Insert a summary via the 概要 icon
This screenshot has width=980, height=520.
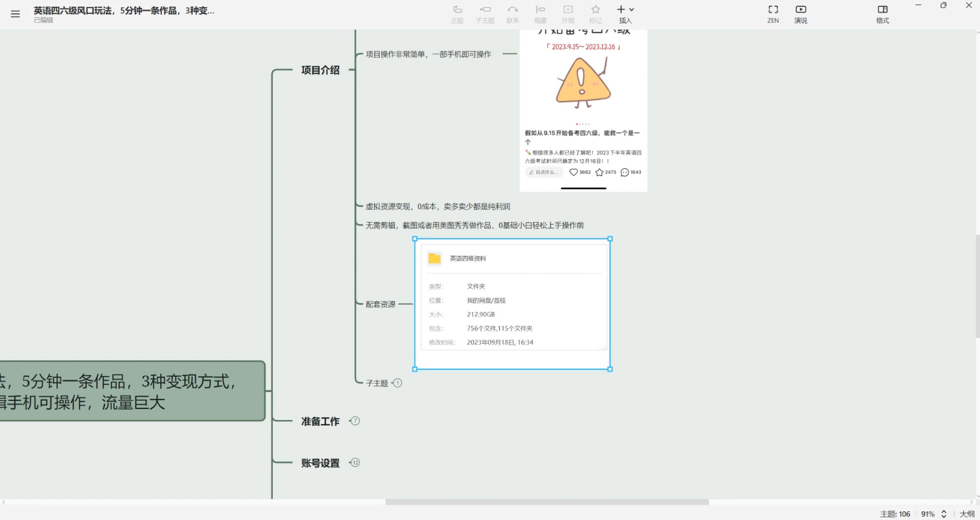pos(540,14)
